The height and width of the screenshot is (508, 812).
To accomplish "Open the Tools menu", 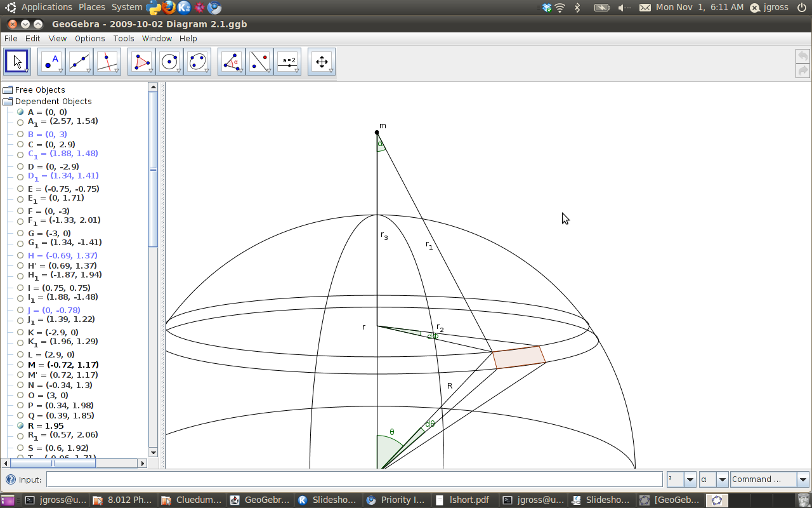I will pyautogui.click(x=124, y=39).
